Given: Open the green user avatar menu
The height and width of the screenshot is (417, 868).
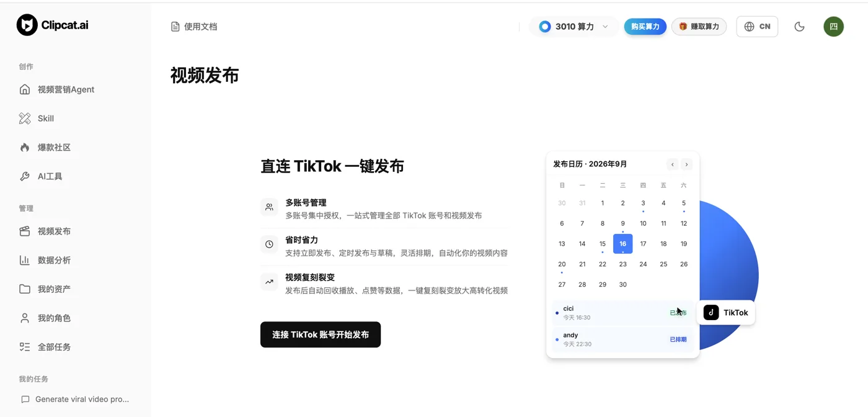Looking at the screenshot, I should (x=833, y=27).
